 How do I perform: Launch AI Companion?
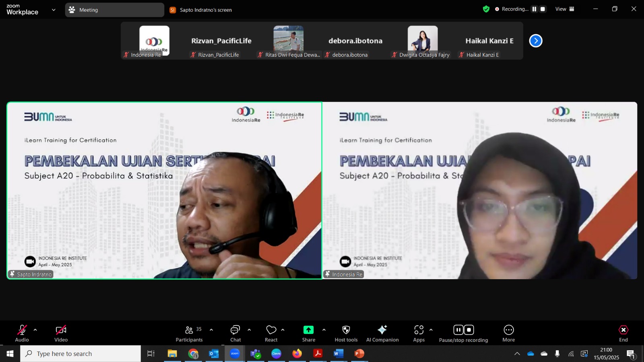pyautogui.click(x=382, y=333)
